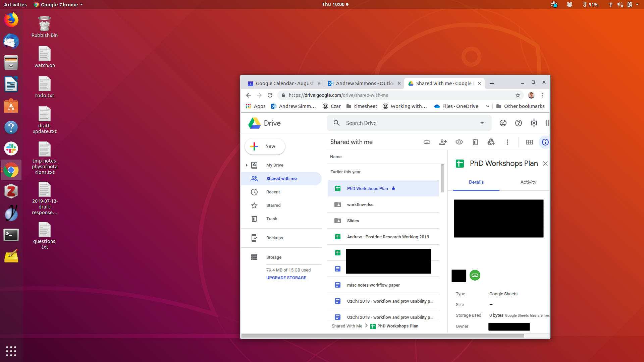Click the New button
644x362 pixels.
tap(265, 146)
